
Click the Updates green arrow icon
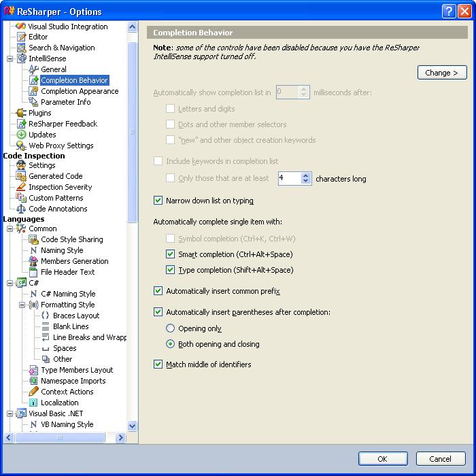point(21,135)
